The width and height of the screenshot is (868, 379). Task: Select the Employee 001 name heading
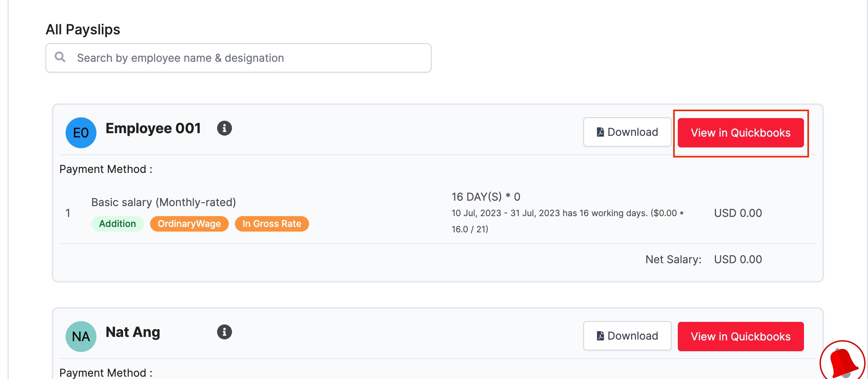point(153,128)
